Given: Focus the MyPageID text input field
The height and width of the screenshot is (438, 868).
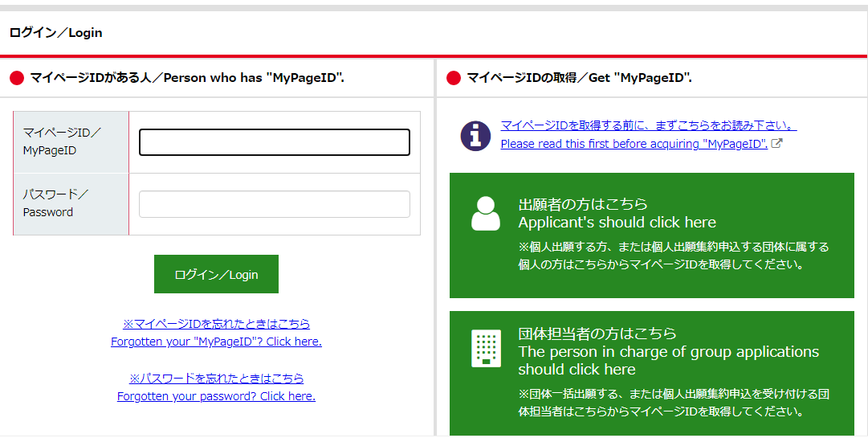Looking at the screenshot, I should [x=274, y=142].
